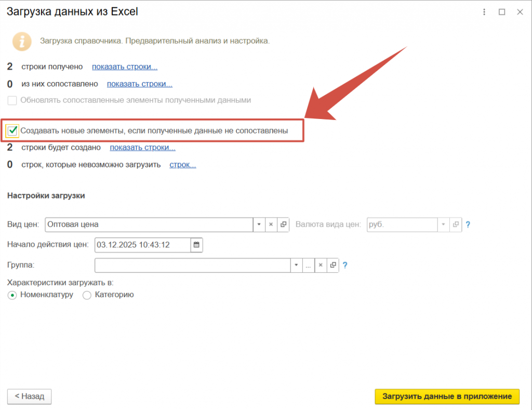Show rows for строки будет создано
532x410 pixels.
pos(142,148)
